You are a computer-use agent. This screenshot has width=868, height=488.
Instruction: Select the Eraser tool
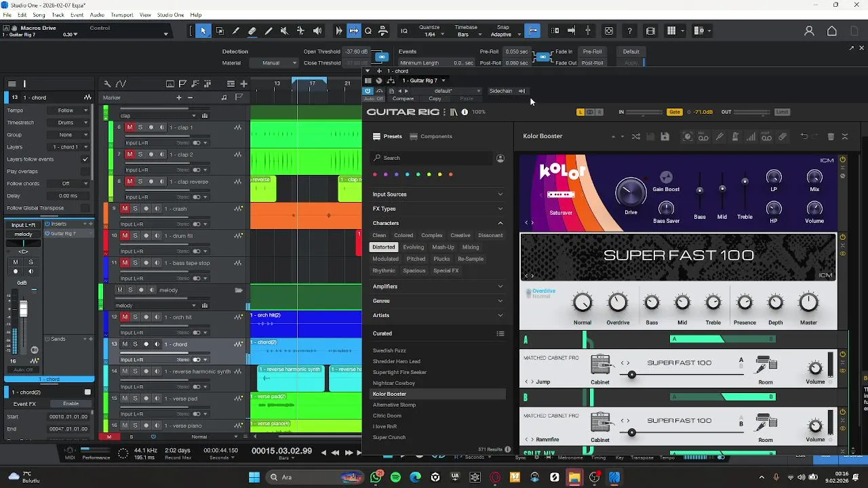(x=252, y=30)
